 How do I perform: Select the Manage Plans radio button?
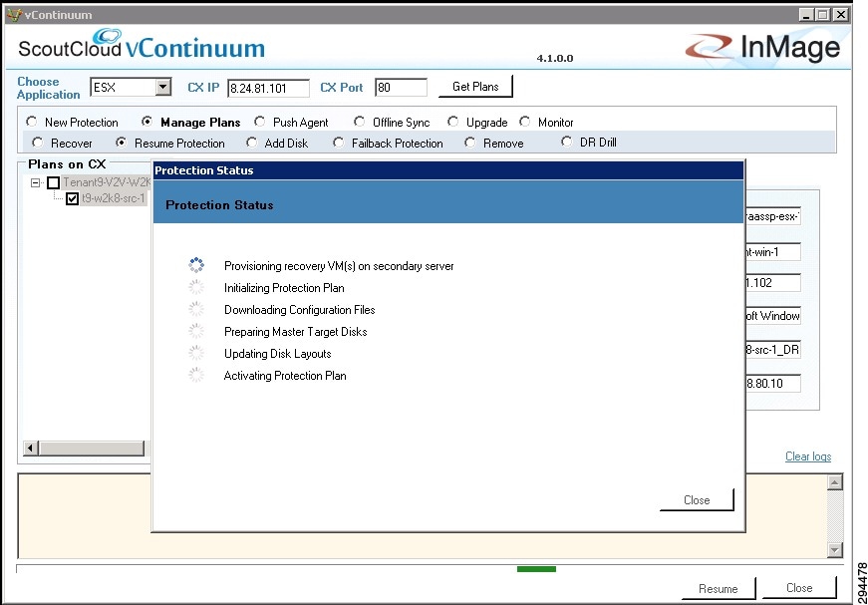tap(146, 122)
